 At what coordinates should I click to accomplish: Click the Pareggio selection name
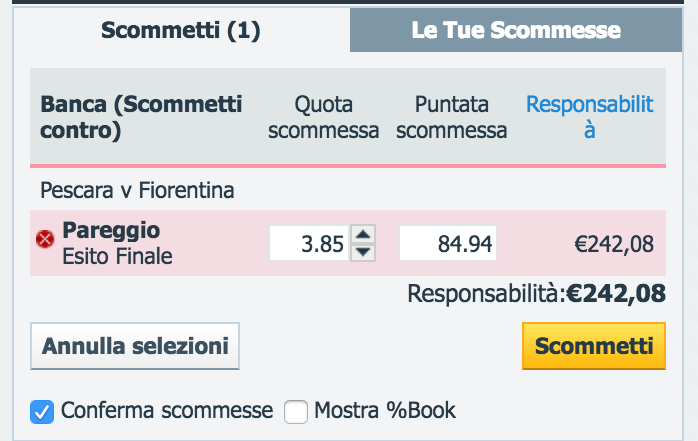[x=111, y=230]
